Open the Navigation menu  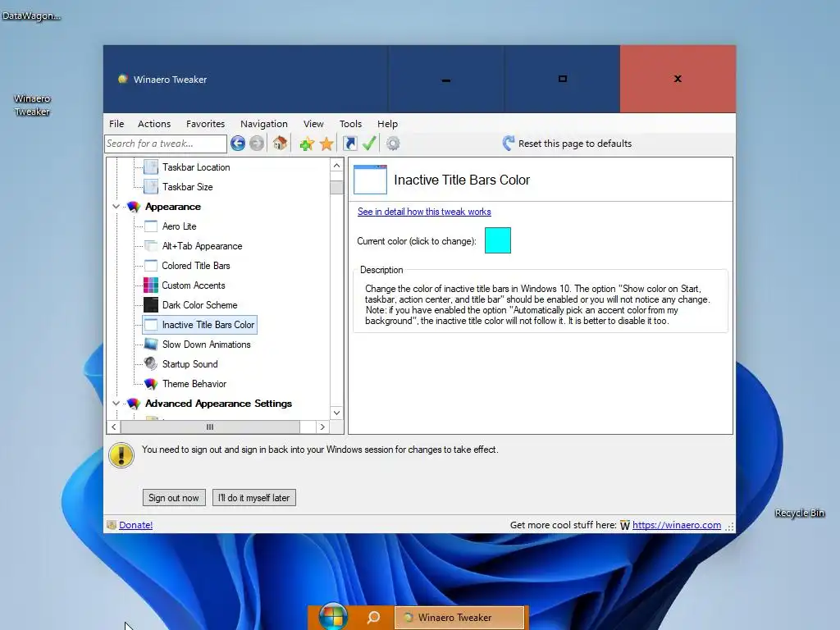264,124
